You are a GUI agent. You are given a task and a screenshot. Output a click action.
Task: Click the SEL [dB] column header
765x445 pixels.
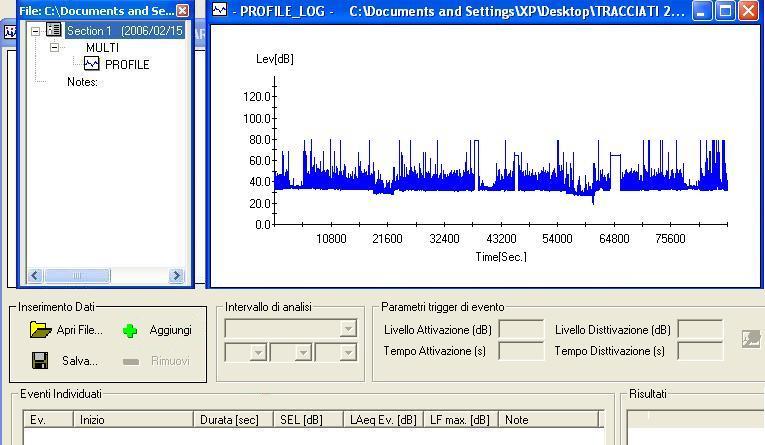point(308,420)
